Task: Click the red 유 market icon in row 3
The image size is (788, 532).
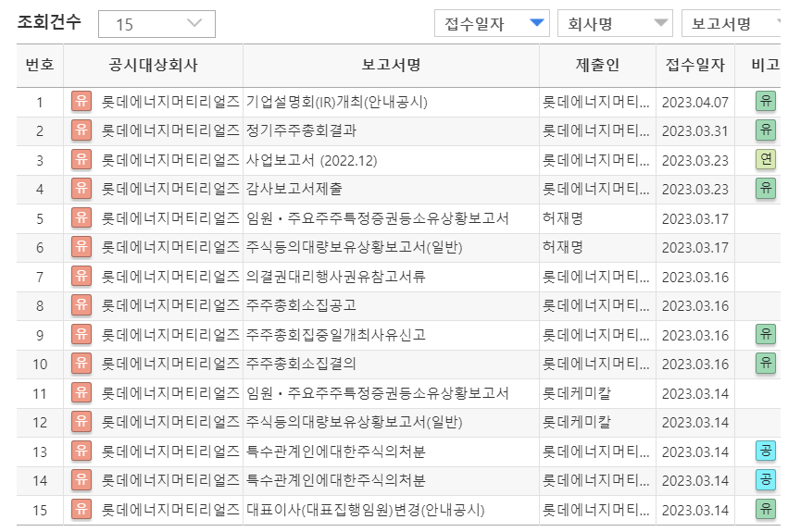Action: click(x=81, y=160)
